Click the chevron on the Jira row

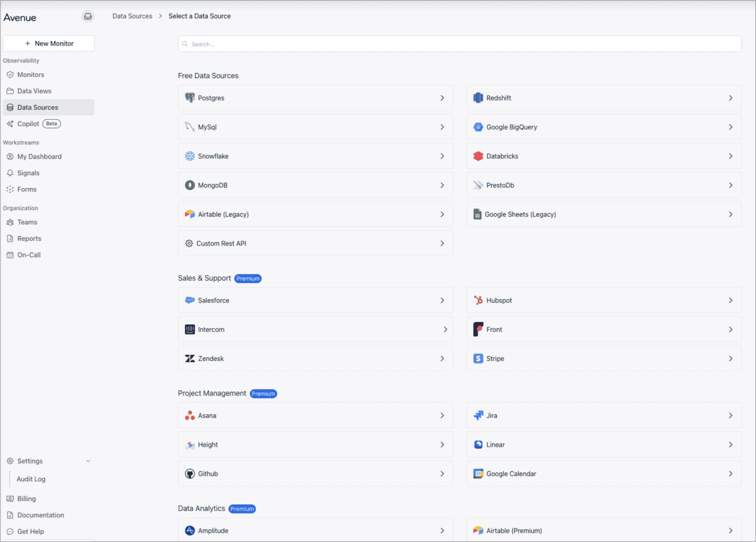tap(730, 415)
